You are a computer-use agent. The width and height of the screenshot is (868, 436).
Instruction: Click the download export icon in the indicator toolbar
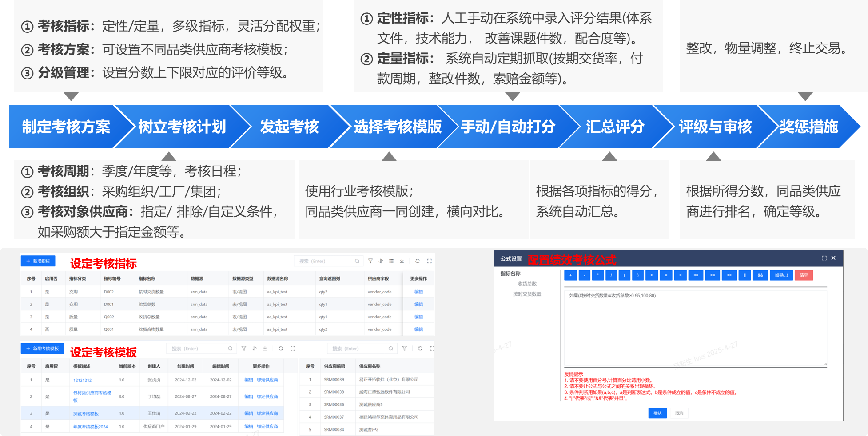click(x=402, y=261)
